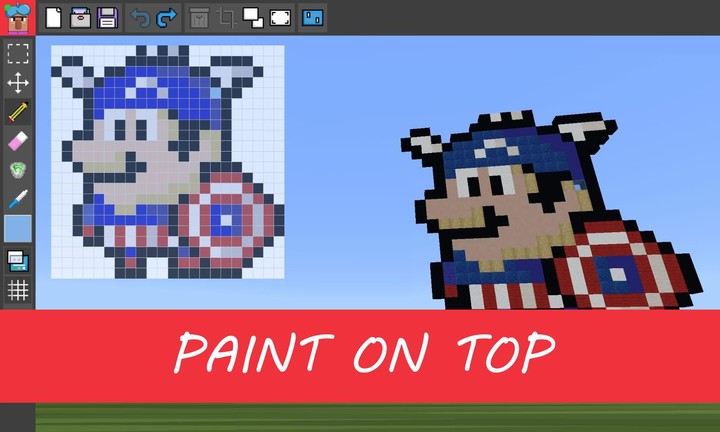Screen dimensions: 720x432
Task: Create a new blank document
Action: point(53,18)
